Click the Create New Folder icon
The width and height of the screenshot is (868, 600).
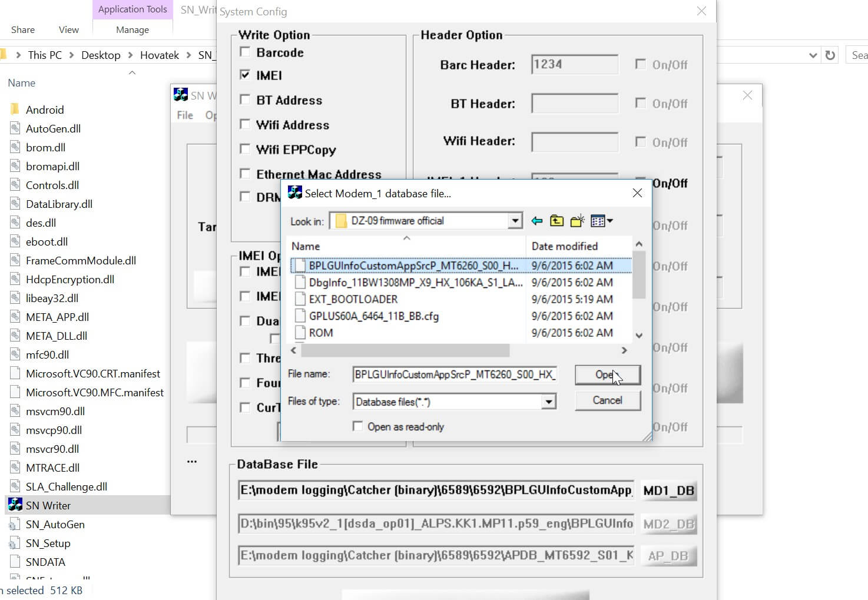pos(577,220)
